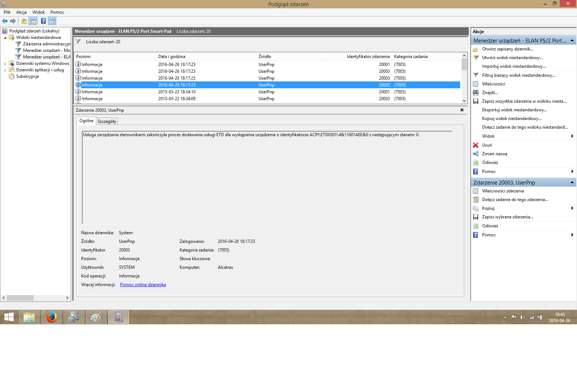Click the Właściwości zdarzenia icon
Image resolution: width=577 pixels, height=392 pixels.
point(476,191)
